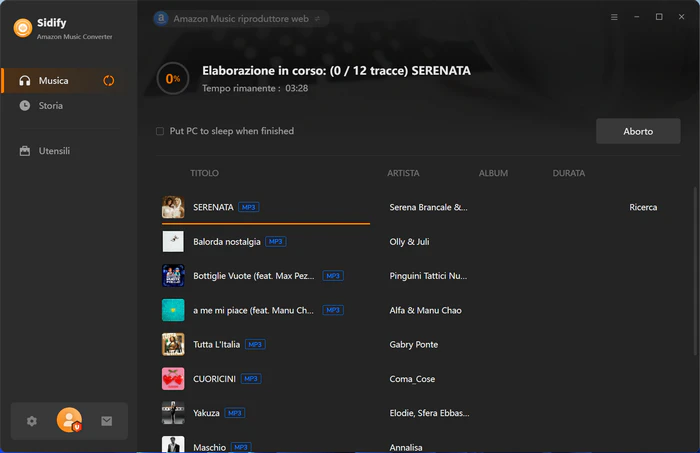Click the MP3 badge next to Balorda nostalgia
Screen dimensions: 700x453
[276, 241]
